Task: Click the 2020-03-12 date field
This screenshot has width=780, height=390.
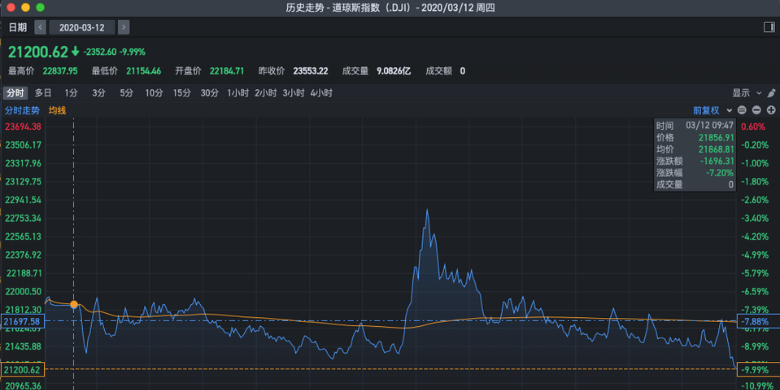Action: (82, 27)
